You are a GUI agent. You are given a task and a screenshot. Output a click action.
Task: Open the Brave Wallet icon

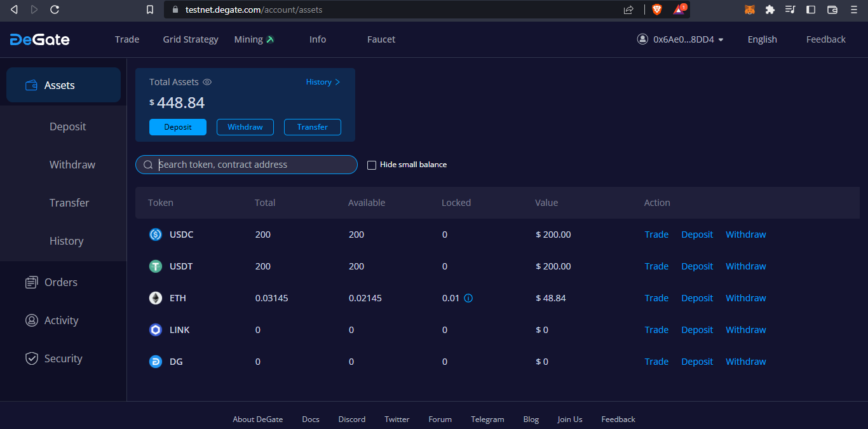click(832, 10)
